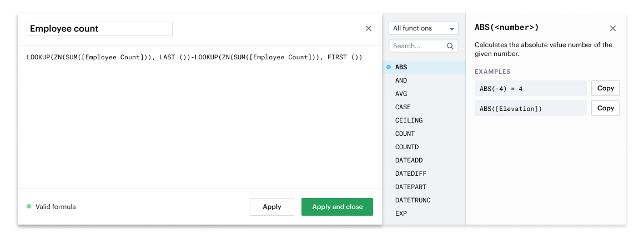Choose AVG from the function list
Screen dimensions: 644x239
401,94
